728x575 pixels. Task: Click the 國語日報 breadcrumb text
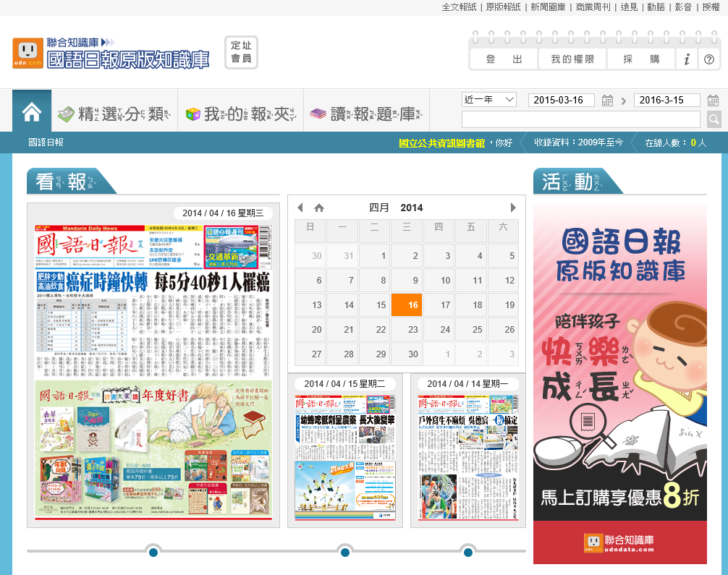click(x=46, y=142)
